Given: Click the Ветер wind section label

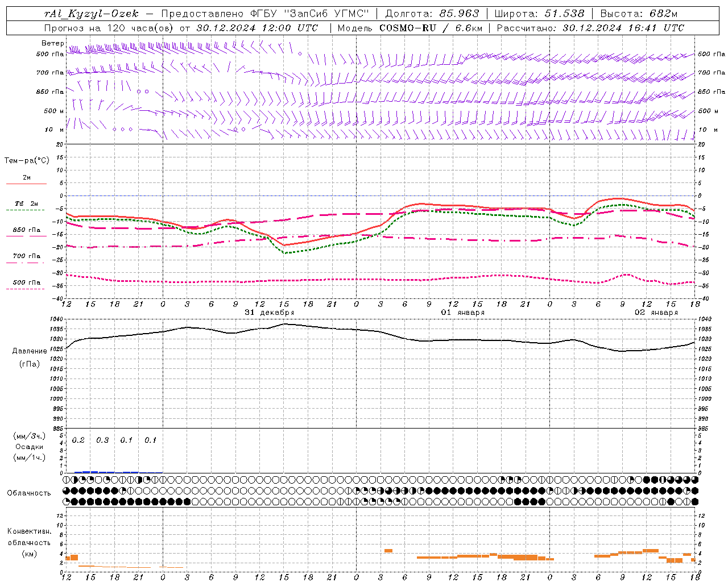Looking at the screenshot, I should pyautogui.click(x=53, y=43).
